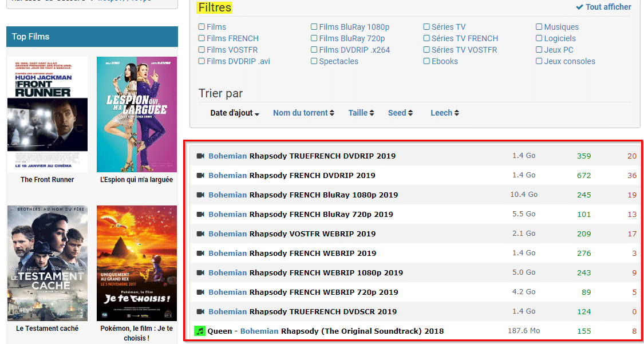
Task: Click the video camera icon beside Bohemian Rhapsody TRUEFRENCH DVDRIP
Action: [200, 155]
